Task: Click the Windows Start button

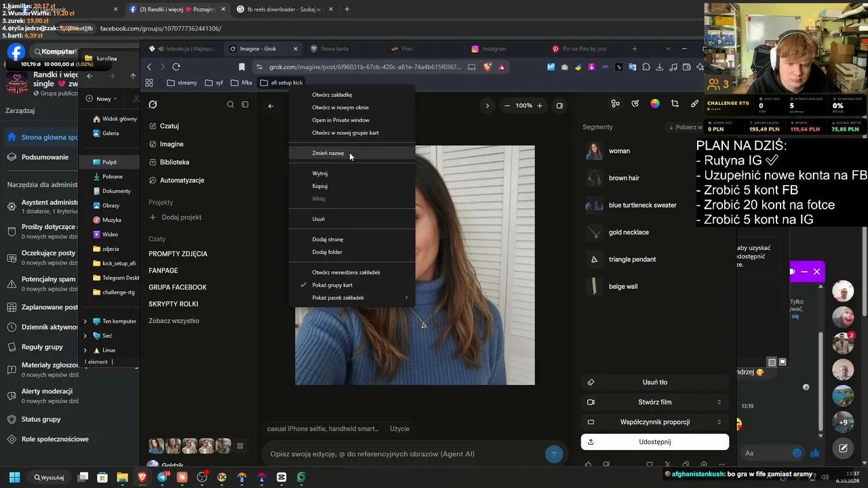Action: (x=14, y=477)
